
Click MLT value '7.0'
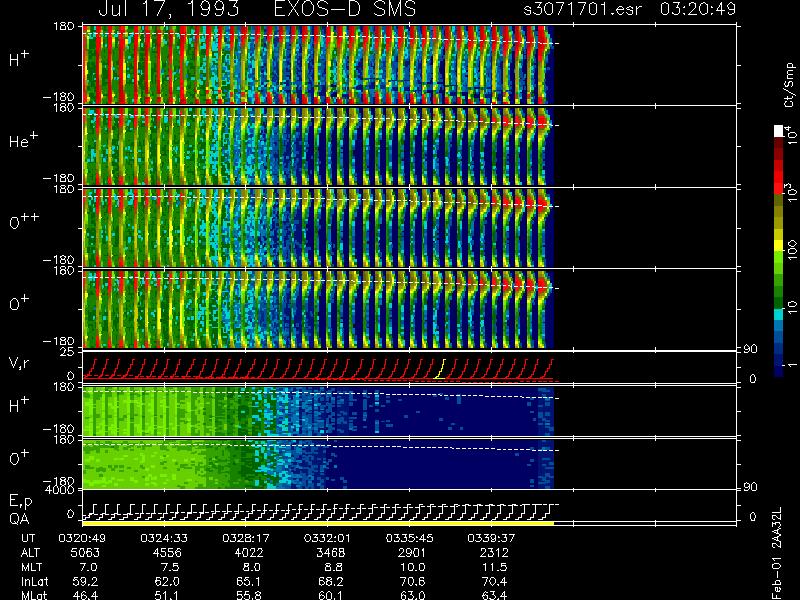[89, 567]
